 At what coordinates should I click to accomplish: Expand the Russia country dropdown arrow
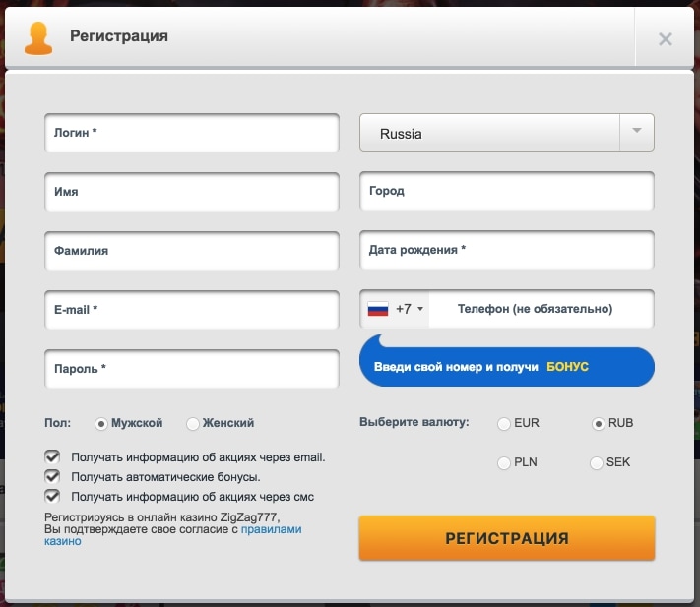pyautogui.click(x=636, y=132)
